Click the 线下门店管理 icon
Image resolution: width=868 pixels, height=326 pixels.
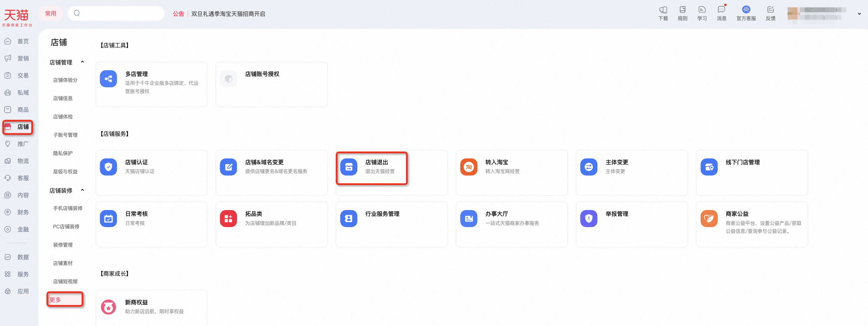pyautogui.click(x=709, y=167)
